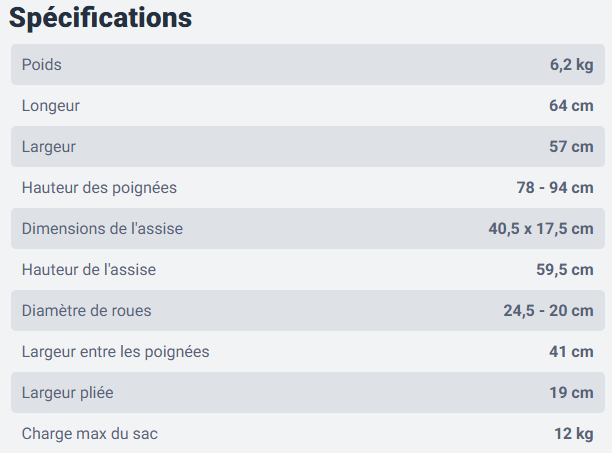The image size is (612, 453).
Task: Click the 57 cm width value
Action: tap(571, 147)
